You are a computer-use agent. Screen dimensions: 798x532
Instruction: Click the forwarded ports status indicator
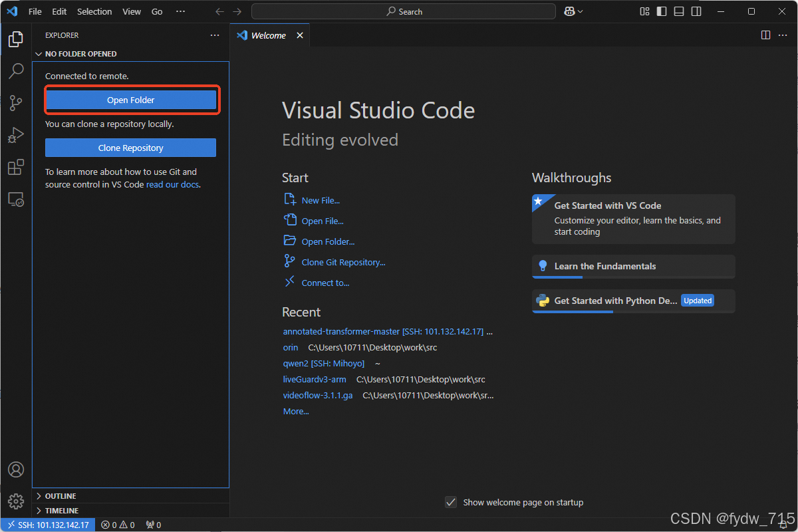153,525
